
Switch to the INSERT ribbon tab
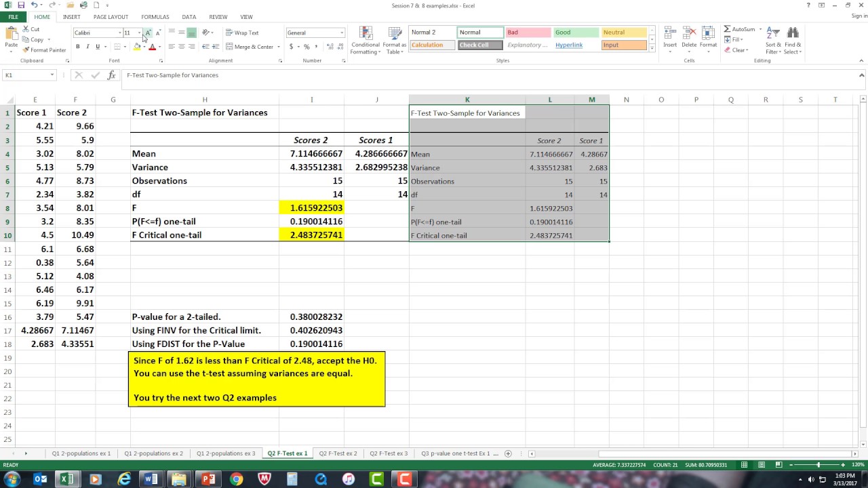pyautogui.click(x=71, y=17)
